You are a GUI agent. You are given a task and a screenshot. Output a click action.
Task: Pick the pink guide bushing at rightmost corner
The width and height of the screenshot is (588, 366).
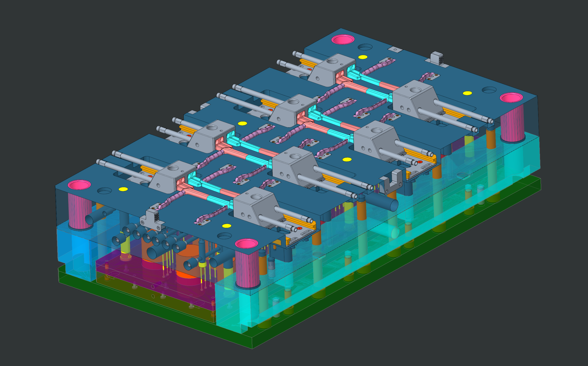click(x=511, y=98)
